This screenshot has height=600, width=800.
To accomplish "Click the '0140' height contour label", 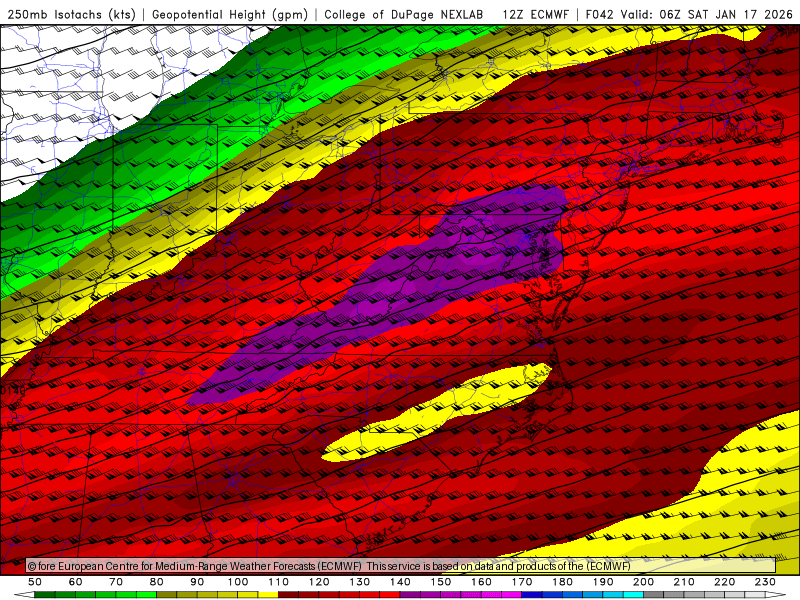I will (x=13, y=391).
